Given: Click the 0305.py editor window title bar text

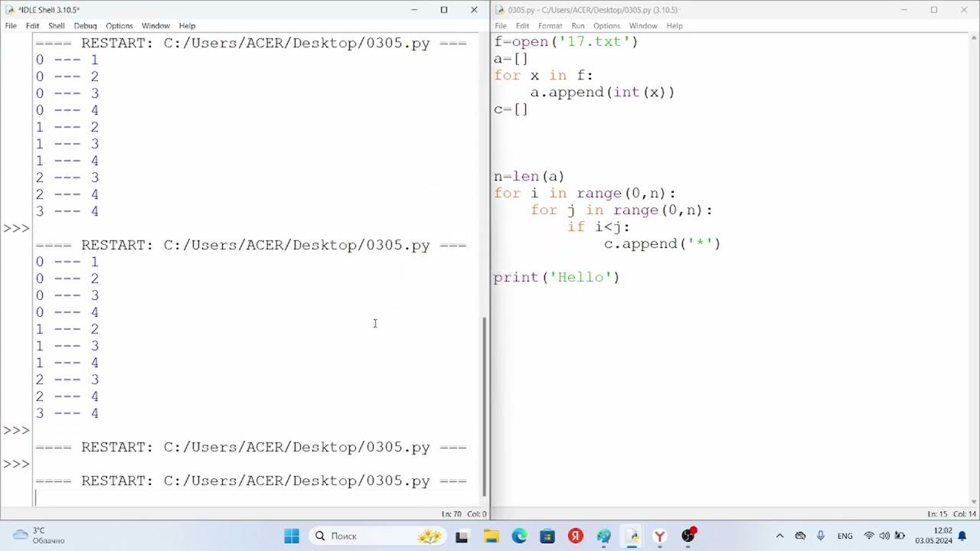Looking at the screenshot, I should (593, 10).
